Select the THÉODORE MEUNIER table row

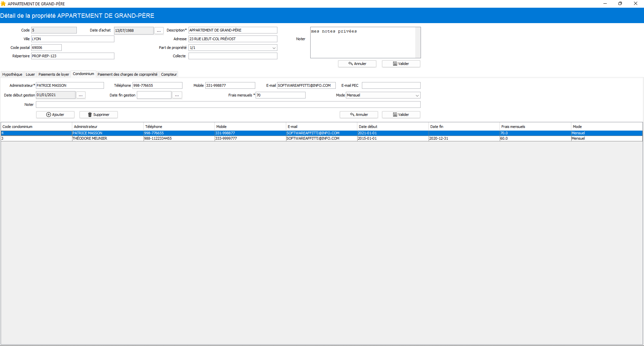(x=322, y=138)
